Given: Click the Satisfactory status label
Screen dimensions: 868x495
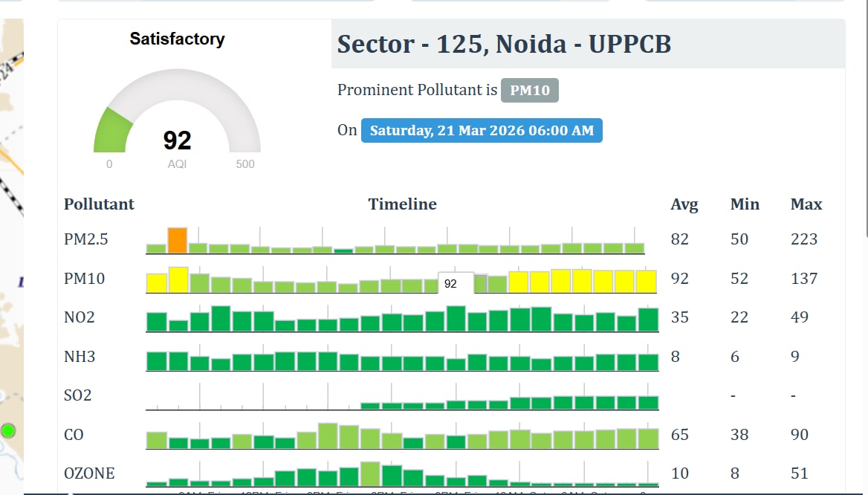Looking at the screenshot, I should pyautogui.click(x=177, y=39).
